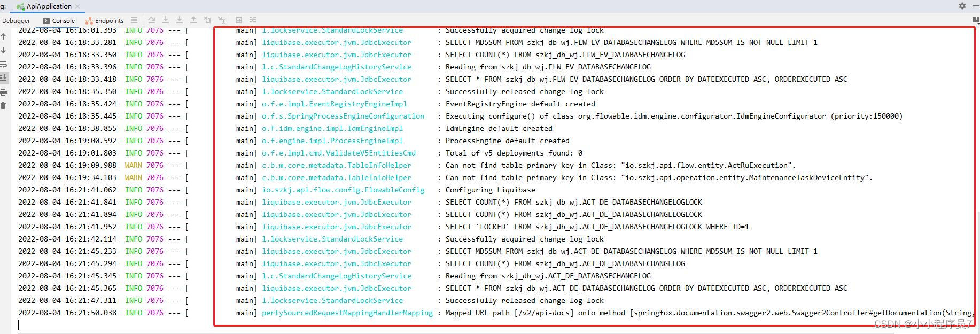Click 'pertySourcedRequestMappingHandlerMapping' logger name
Image resolution: width=980 pixels, height=334 pixels.
347,313
